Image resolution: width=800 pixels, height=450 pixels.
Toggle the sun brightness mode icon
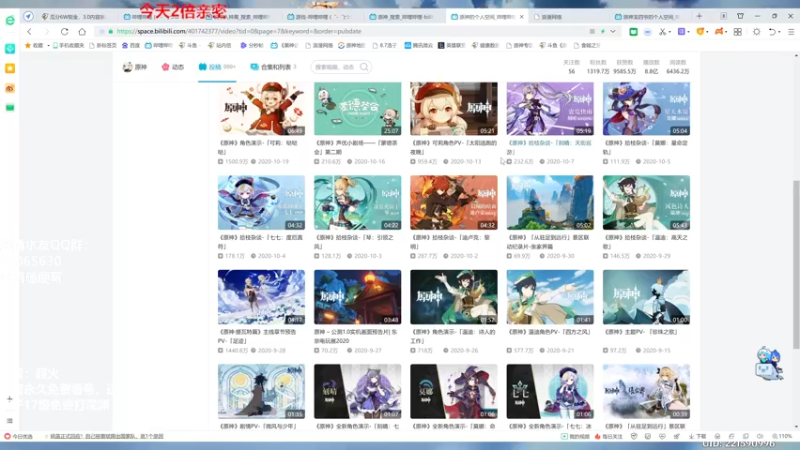point(757,32)
